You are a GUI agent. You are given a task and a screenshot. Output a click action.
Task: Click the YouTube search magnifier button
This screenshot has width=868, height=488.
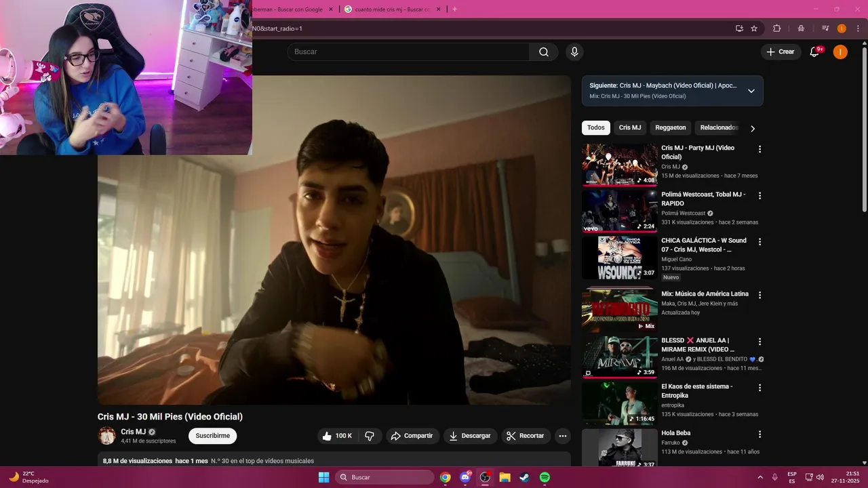tap(544, 52)
